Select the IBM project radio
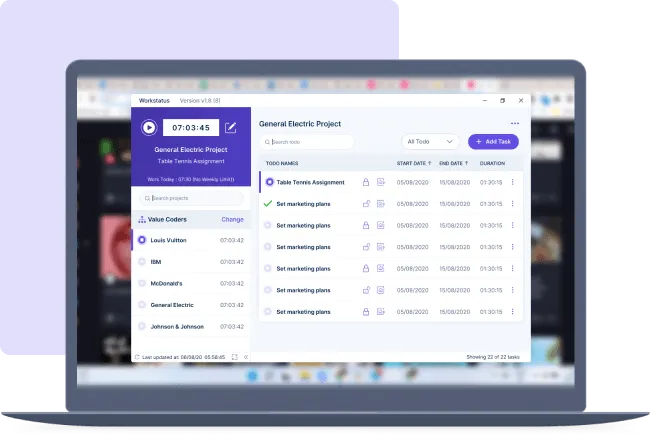Viewport: 652px width, 437px height. click(x=142, y=262)
